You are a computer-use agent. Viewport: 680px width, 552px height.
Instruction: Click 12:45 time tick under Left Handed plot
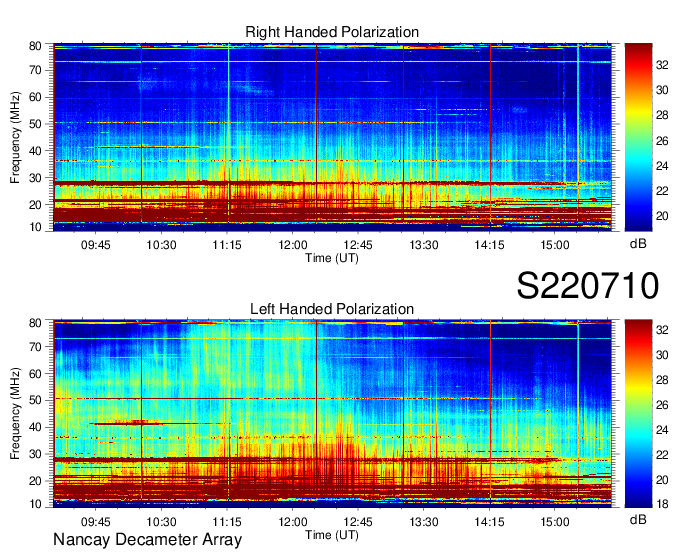pos(358,522)
